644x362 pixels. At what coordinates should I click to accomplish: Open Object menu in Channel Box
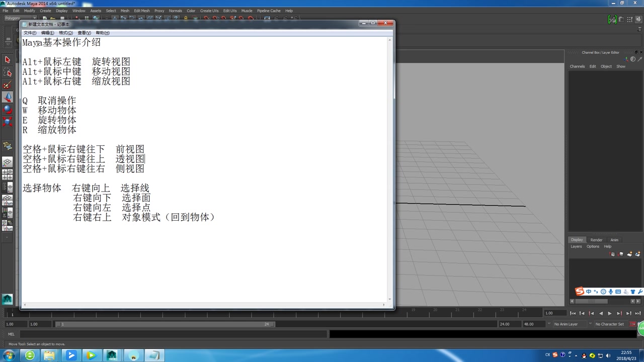pos(606,66)
